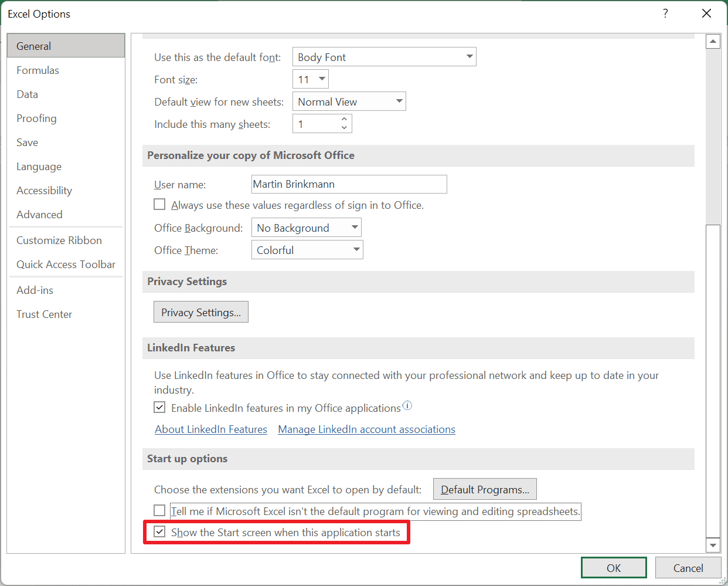Open the Proofing options section
The image size is (728, 586).
click(x=36, y=118)
